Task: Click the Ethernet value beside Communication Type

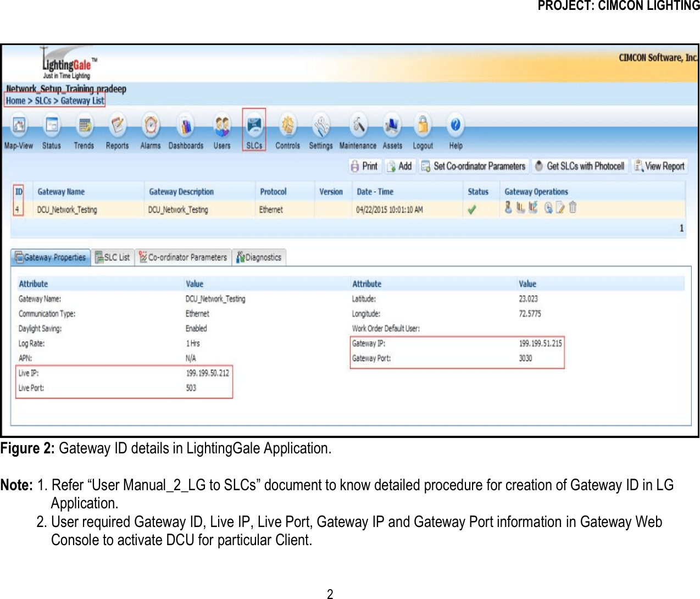Action: coord(197,314)
